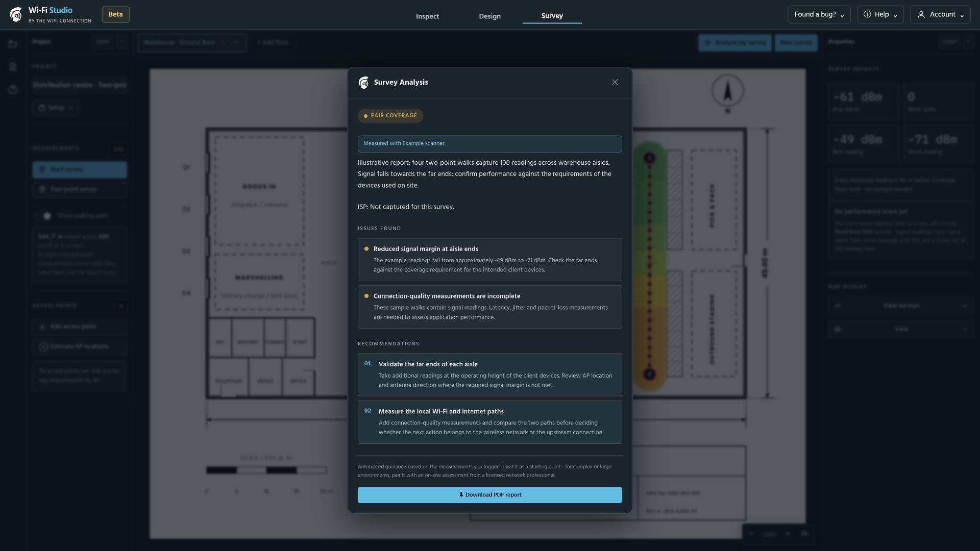Open the clock icon in left sidebar
This screenshot has width=980, height=551.
pyautogui.click(x=13, y=90)
